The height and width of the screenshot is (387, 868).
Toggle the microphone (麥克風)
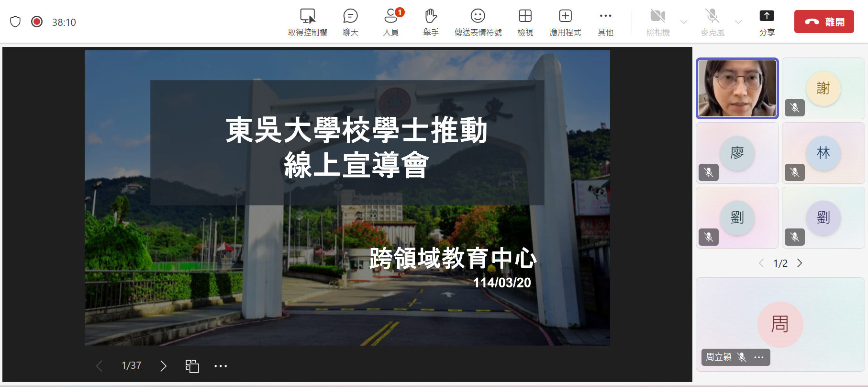[712, 22]
